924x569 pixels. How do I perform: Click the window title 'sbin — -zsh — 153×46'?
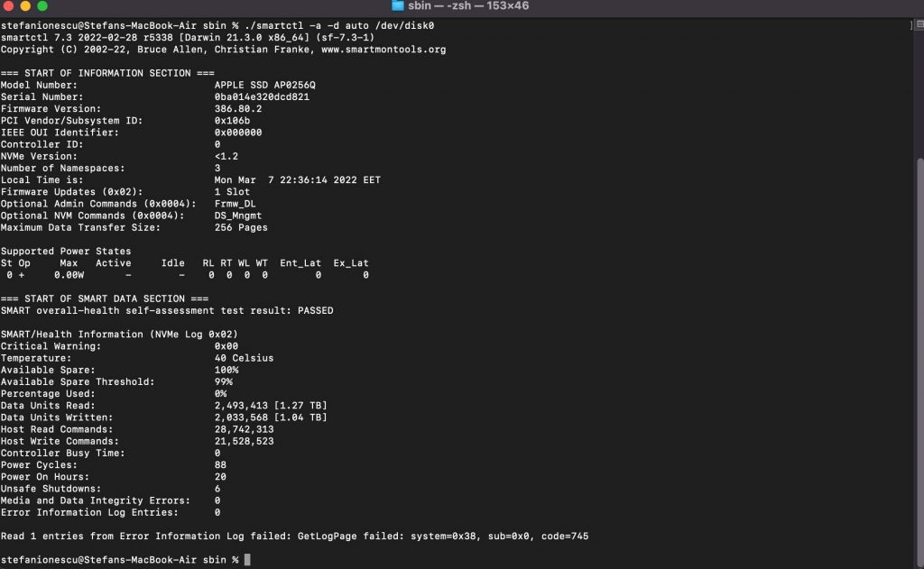[468, 6]
